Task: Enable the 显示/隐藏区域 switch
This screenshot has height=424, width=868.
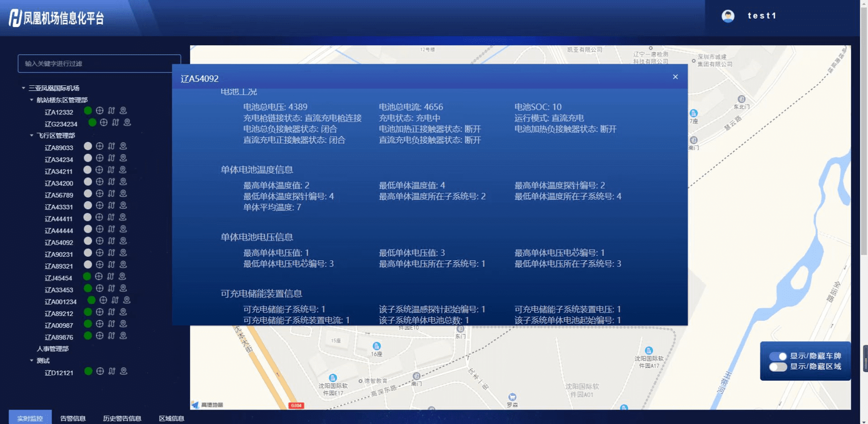Action: pos(778,367)
